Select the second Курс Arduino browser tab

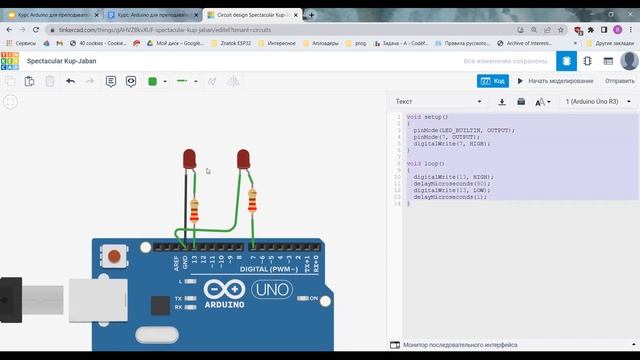point(153,15)
